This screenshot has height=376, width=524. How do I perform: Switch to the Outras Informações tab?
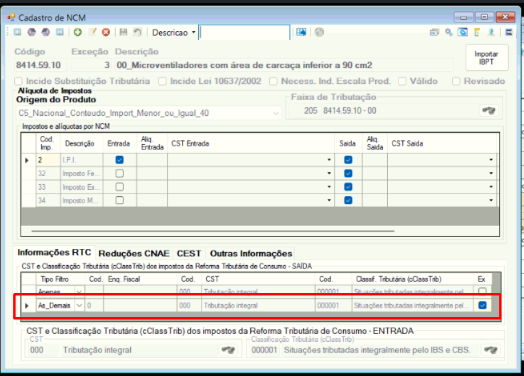pyautogui.click(x=251, y=253)
